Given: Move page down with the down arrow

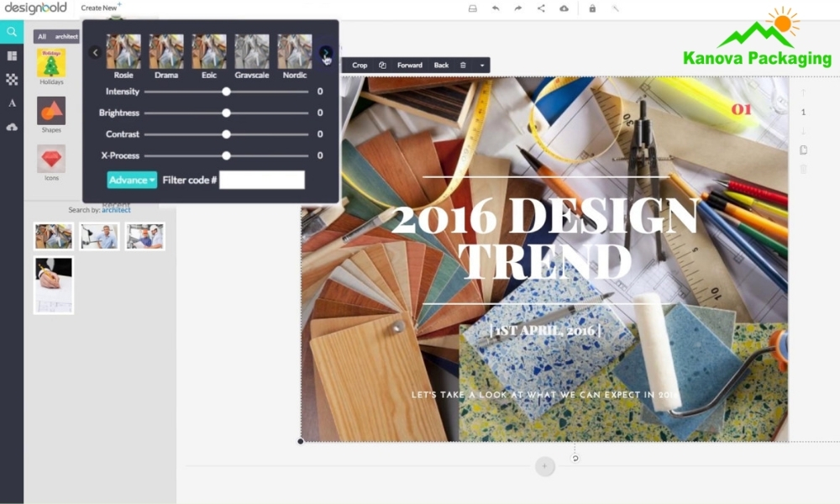Looking at the screenshot, I should point(803,131).
